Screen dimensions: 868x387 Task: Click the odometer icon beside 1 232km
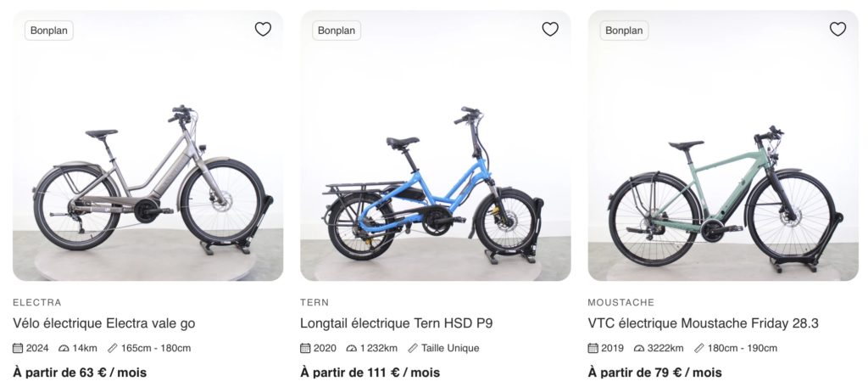[351, 348]
